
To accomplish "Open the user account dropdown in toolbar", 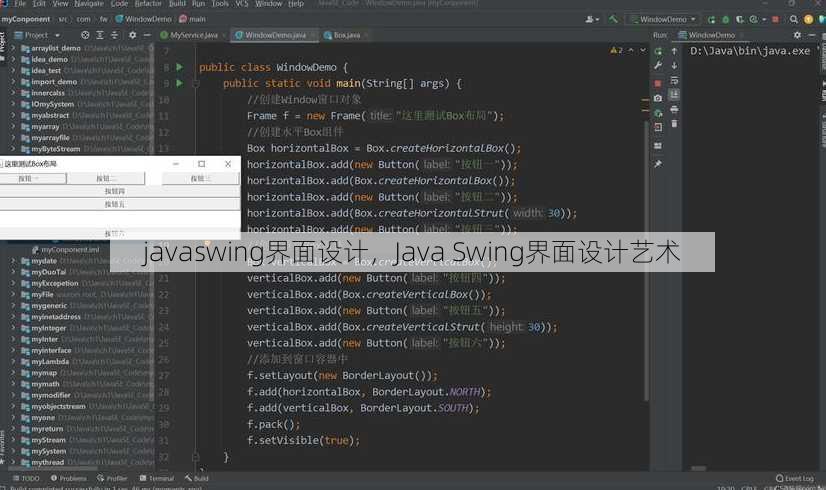I will 592,19.
